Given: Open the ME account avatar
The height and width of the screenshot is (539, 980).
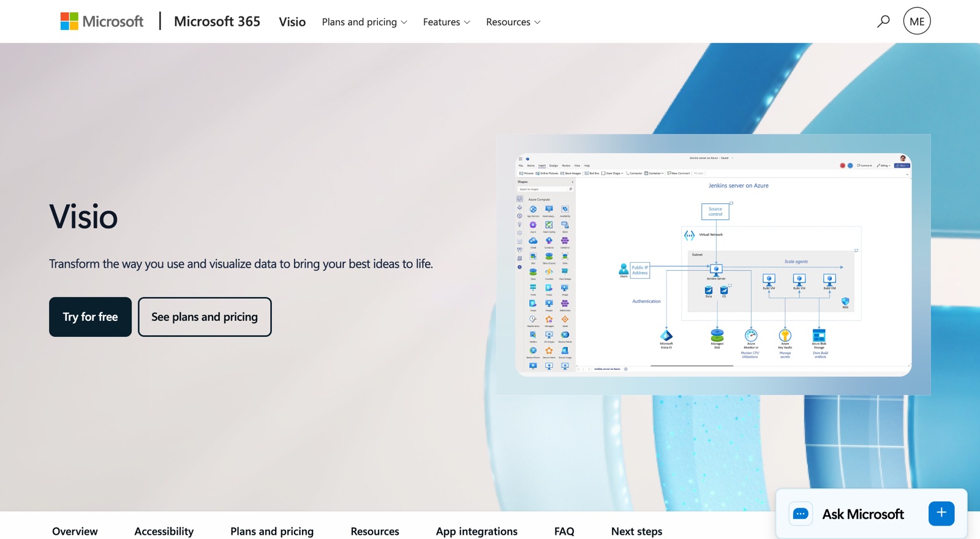Looking at the screenshot, I should (x=917, y=21).
